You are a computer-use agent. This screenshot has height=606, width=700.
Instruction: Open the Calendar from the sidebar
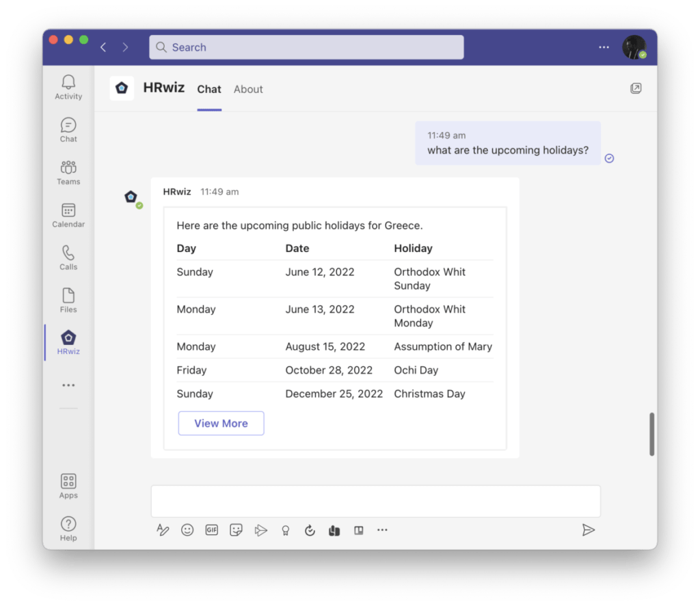click(68, 215)
